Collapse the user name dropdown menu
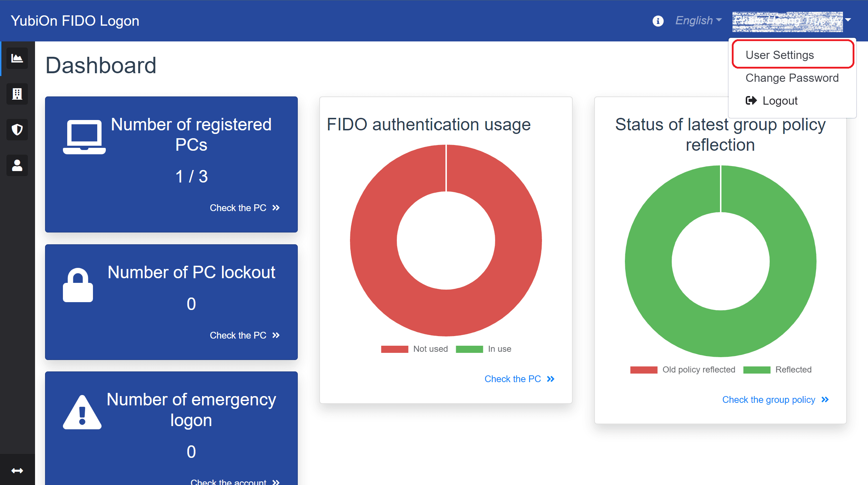868x485 pixels. click(791, 21)
